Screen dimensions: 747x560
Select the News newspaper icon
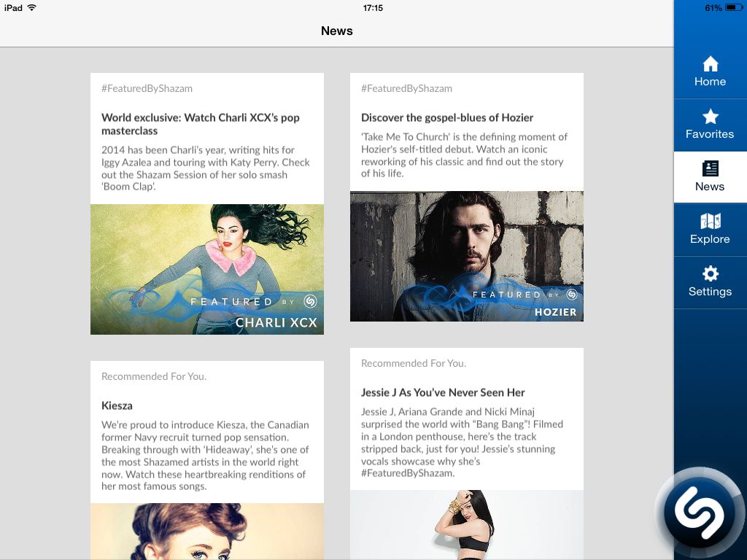click(x=711, y=168)
